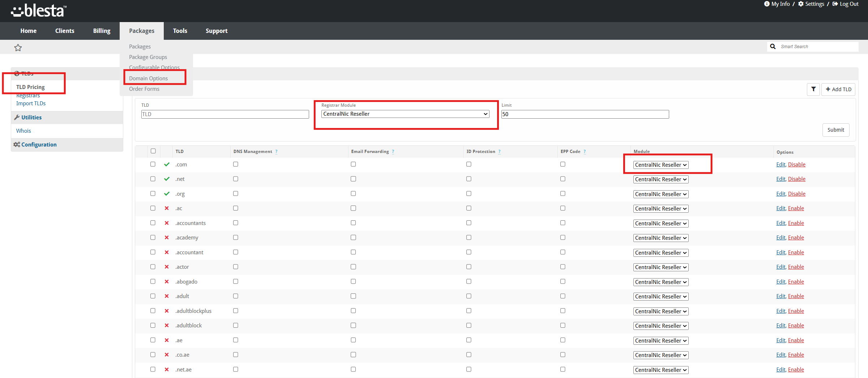Open the Module dropdown for .abogado
The width and height of the screenshot is (868, 378).
pos(661,282)
